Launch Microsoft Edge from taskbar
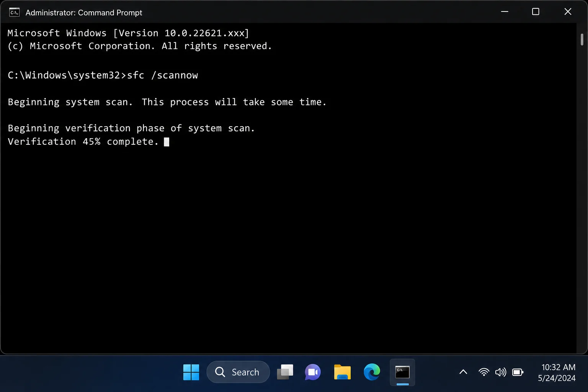 click(x=372, y=372)
